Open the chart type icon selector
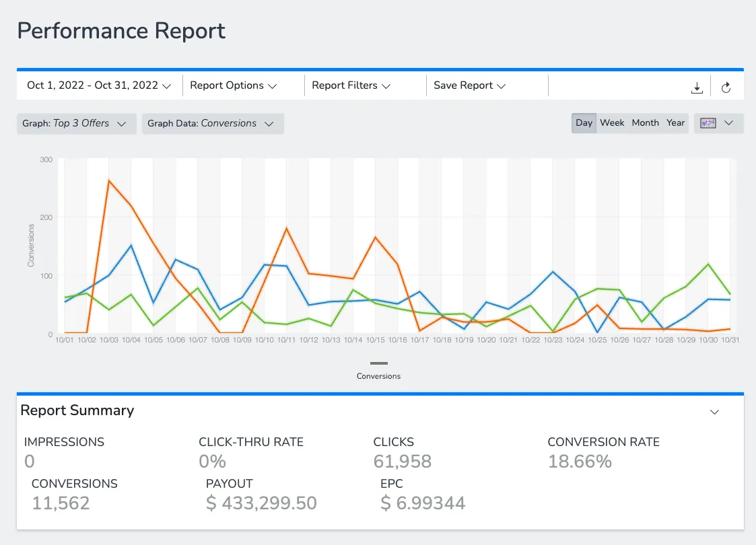This screenshot has height=545, width=756. tap(708, 123)
